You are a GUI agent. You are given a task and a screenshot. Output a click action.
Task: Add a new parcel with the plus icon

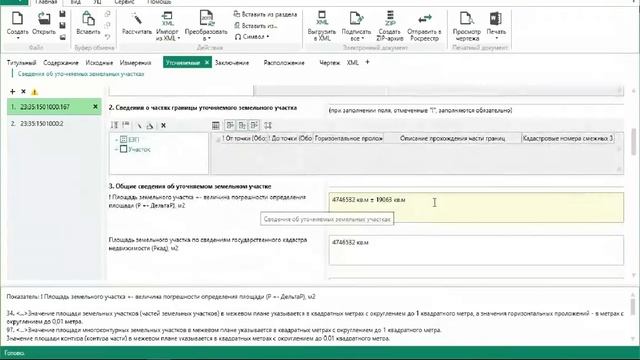point(12,91)
